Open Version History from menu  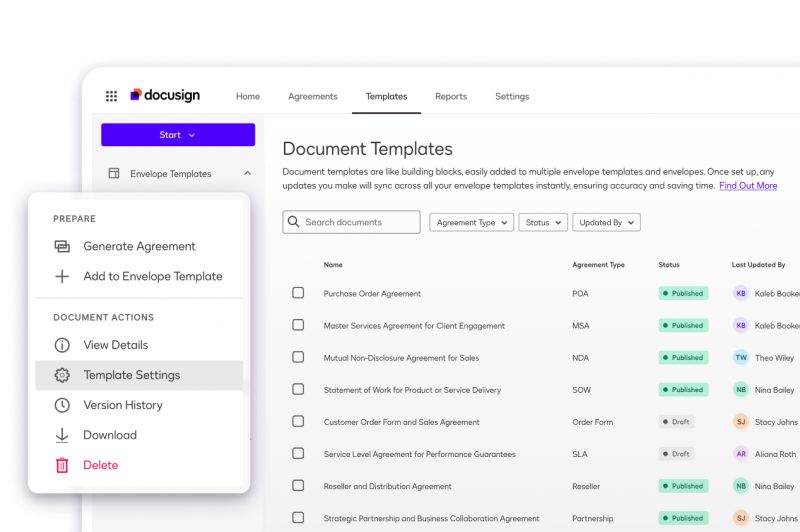pyautogui.click(x=139, y=405)
